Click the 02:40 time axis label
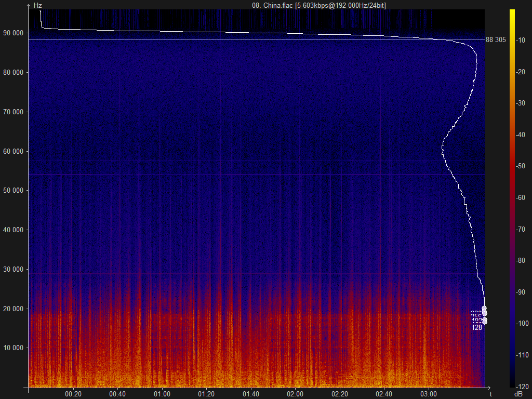 coord(384,394)
